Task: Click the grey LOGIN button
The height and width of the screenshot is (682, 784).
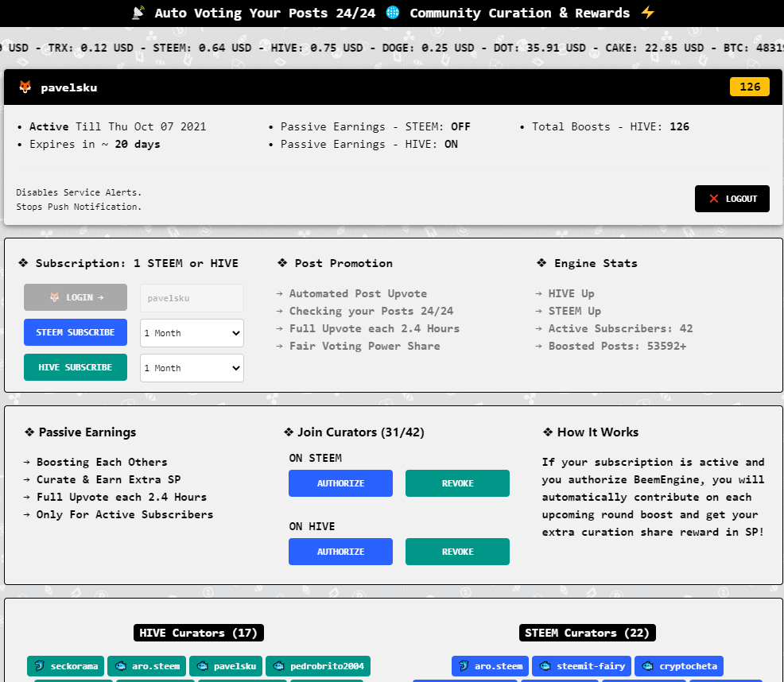Action: pos(76,297)
